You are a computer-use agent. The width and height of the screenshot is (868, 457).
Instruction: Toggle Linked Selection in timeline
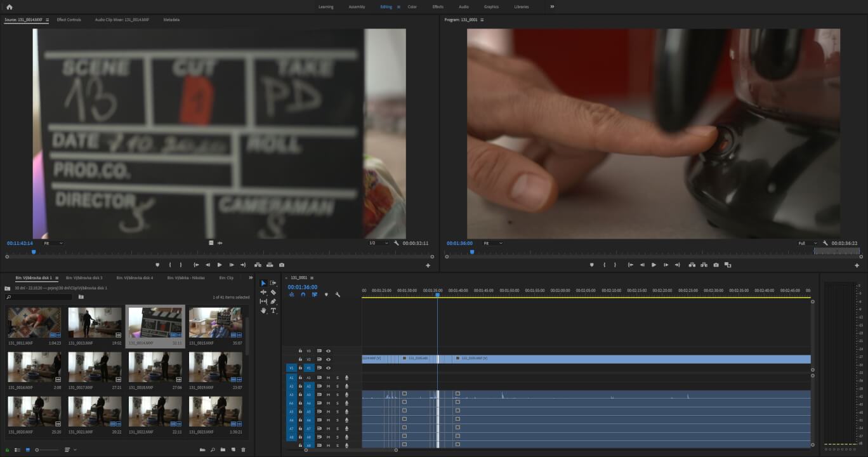click(314, 295)
